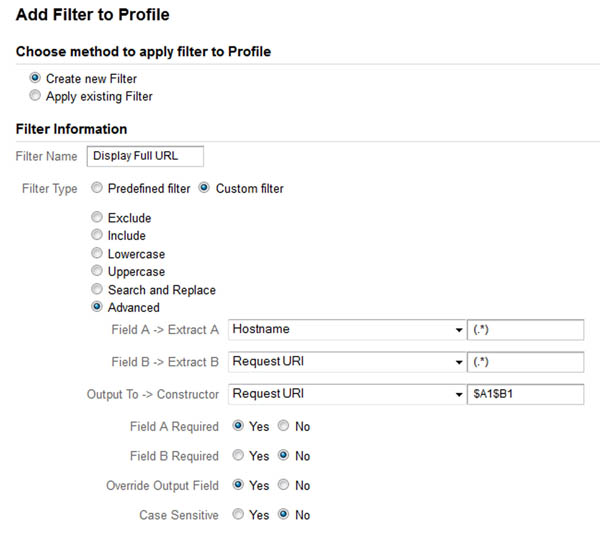Pick the Search and Replace option
This screenshot has height=536, width=600.
(x=96, y=290)
